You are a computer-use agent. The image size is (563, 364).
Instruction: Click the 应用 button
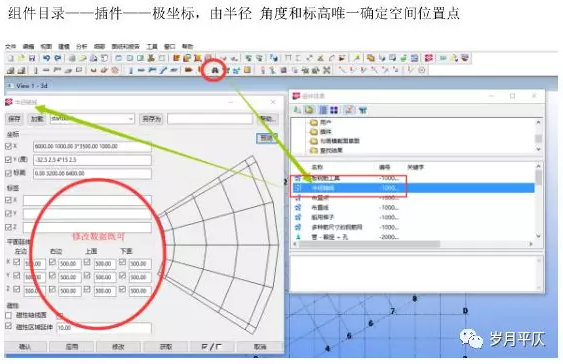(72, 347)
